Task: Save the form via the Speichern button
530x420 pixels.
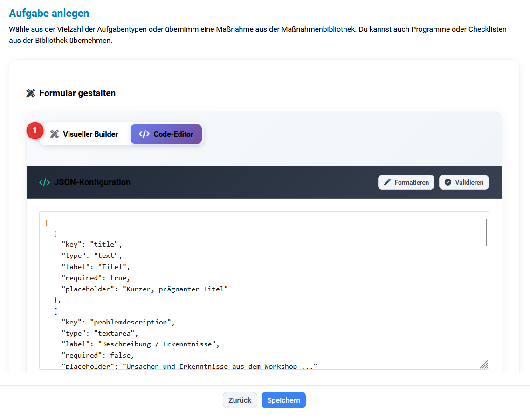Action: (283, 400)
